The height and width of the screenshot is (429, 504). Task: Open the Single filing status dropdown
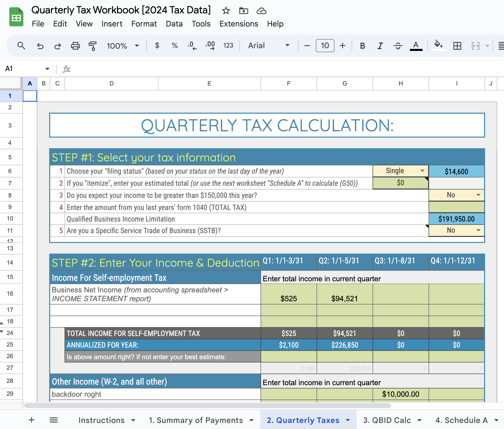[422, 171]
